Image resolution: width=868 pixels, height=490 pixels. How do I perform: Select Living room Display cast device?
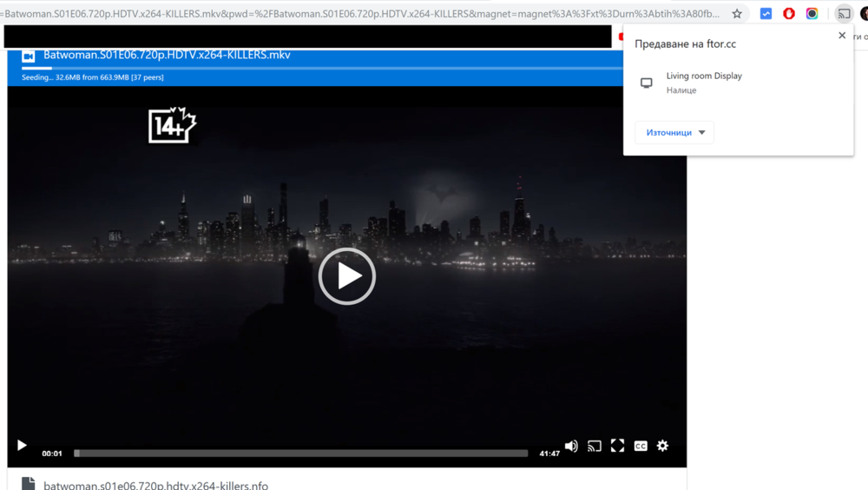coord(703,83)
